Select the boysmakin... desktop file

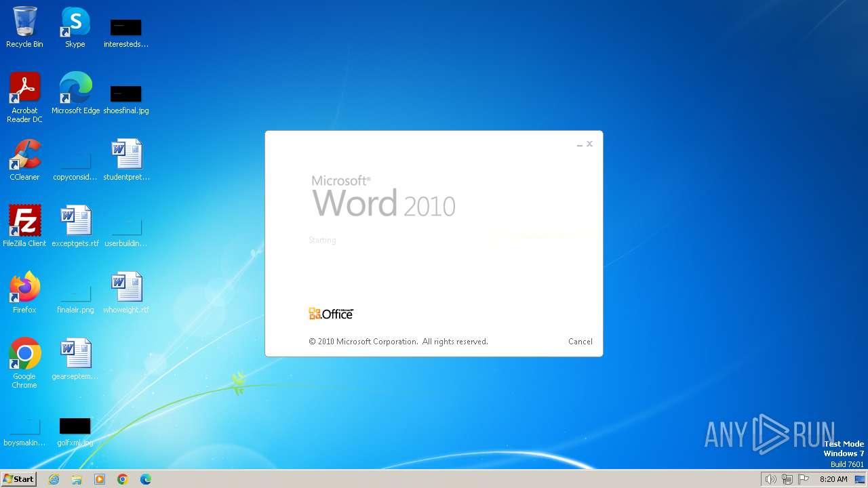(x=24, y=431)
